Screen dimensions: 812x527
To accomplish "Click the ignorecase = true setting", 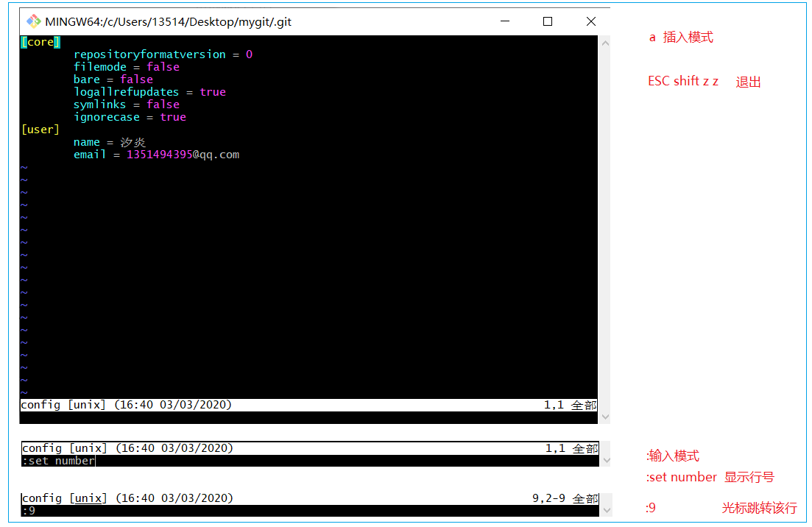I will 130,117.
